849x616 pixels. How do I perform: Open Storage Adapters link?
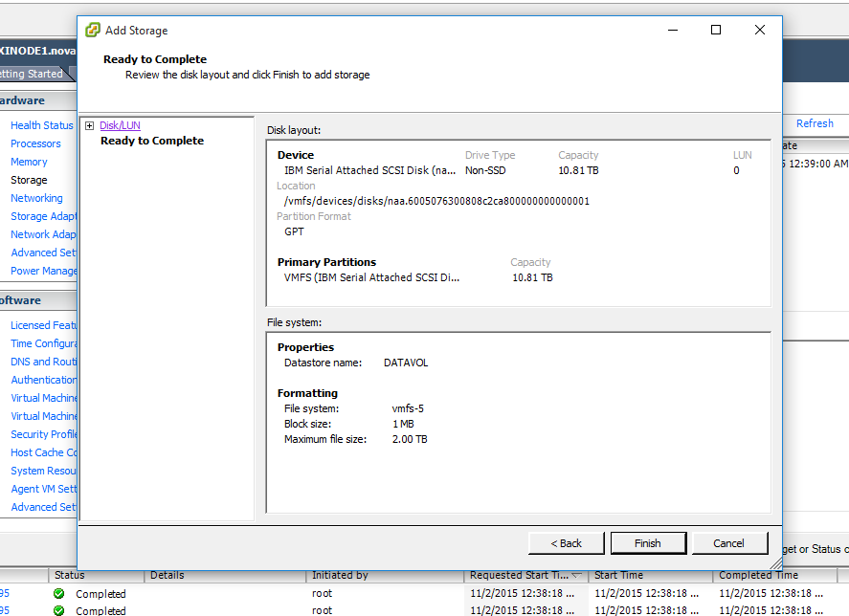tap(43, 216)
